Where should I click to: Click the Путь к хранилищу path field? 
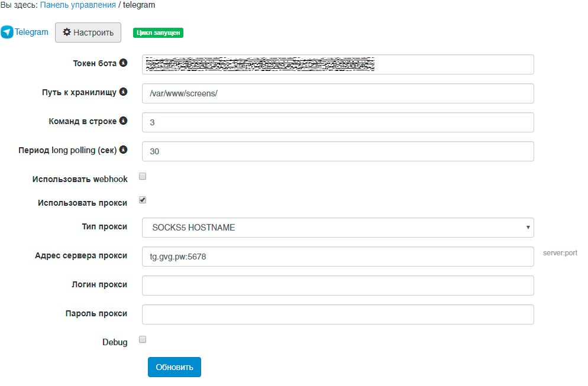337,93
